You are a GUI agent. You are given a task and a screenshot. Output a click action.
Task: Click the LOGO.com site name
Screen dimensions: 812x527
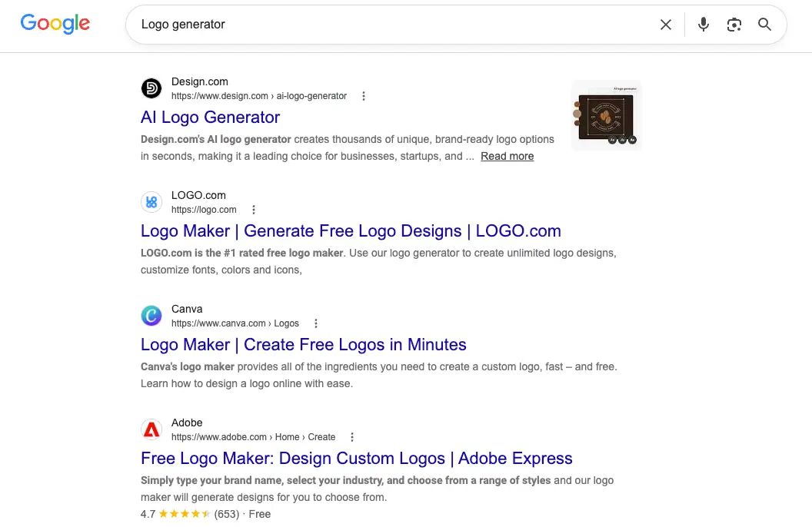click(198, 195)
